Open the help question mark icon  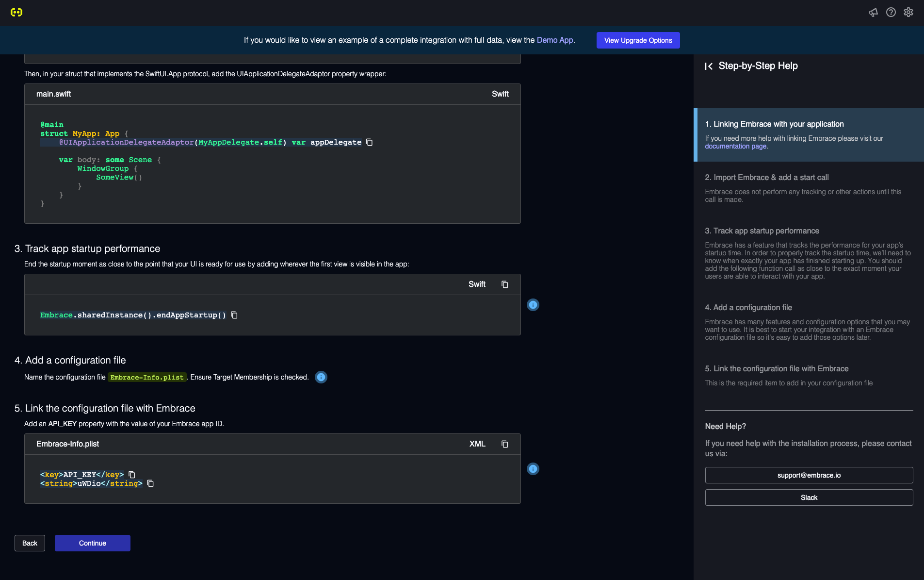891,12
